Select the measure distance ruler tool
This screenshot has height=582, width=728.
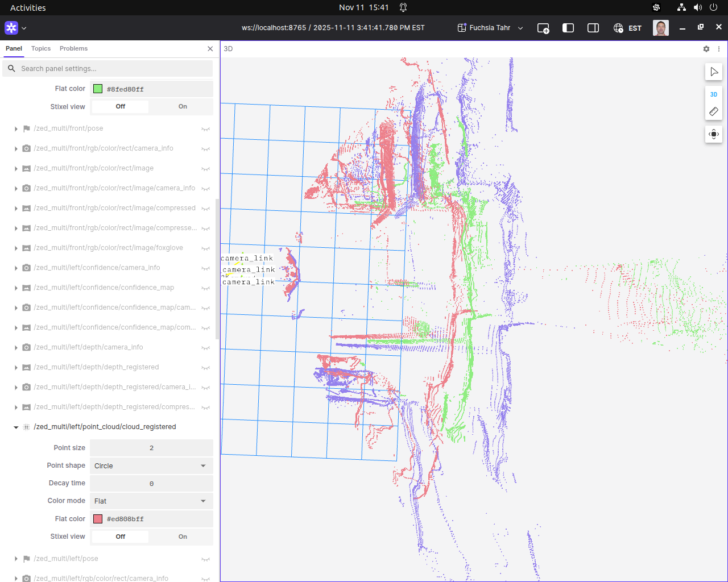[x=714, y=111]
